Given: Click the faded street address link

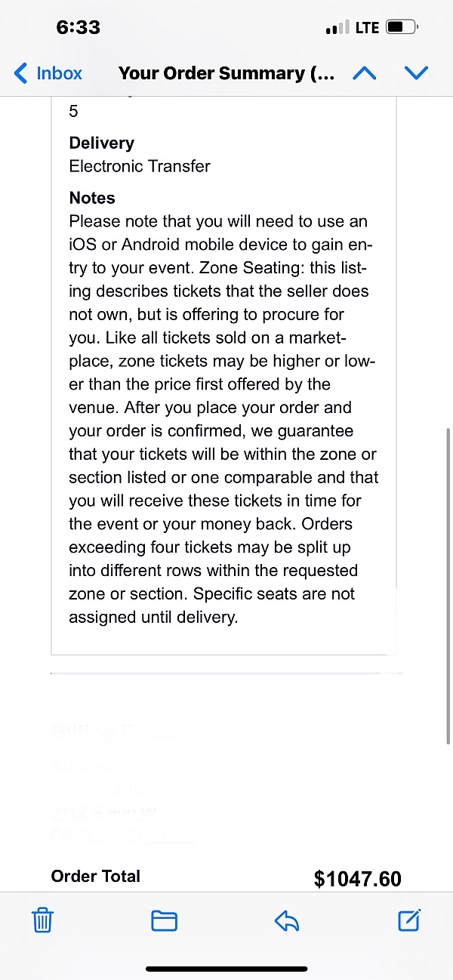Looking at the screenshot, I should (104, 812).
